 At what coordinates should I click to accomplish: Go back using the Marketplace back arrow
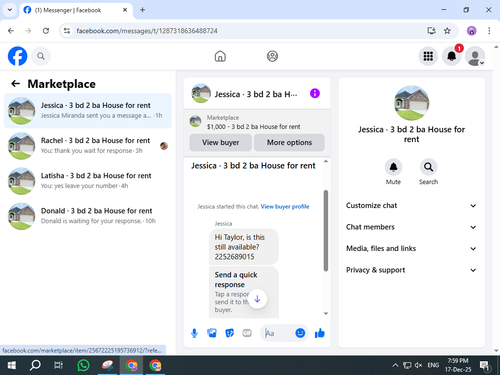click(16, 84)
